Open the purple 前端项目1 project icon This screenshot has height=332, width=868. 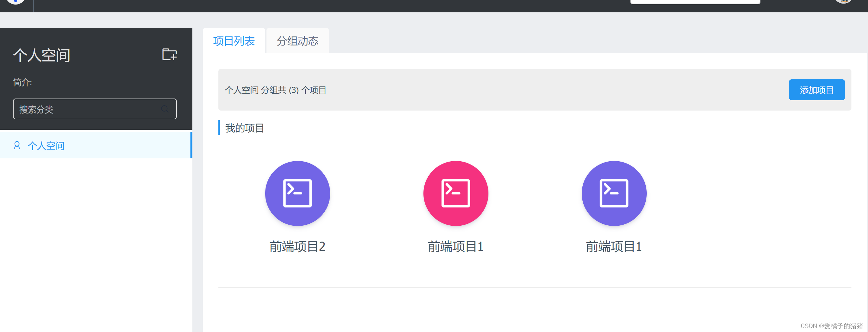[x=614, y=193]
